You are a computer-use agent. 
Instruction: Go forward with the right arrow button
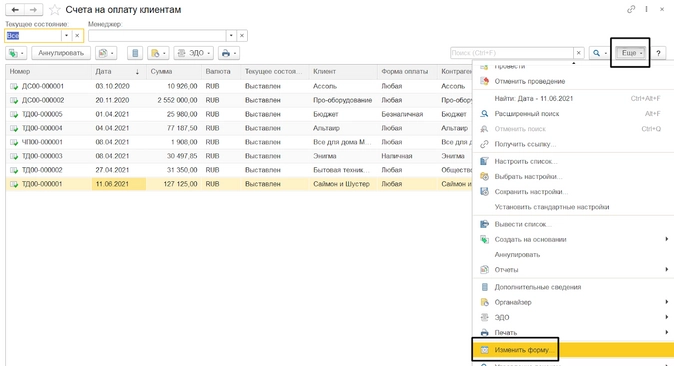[34, 9]
